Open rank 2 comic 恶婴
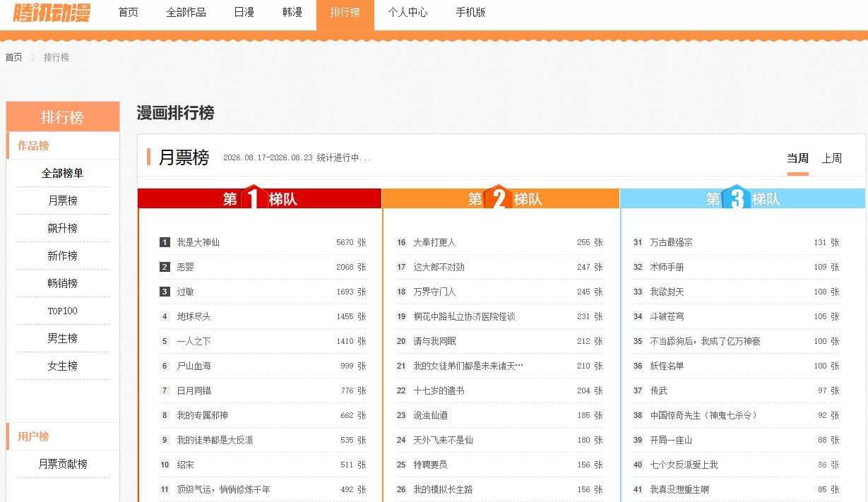 coord(185,267)
